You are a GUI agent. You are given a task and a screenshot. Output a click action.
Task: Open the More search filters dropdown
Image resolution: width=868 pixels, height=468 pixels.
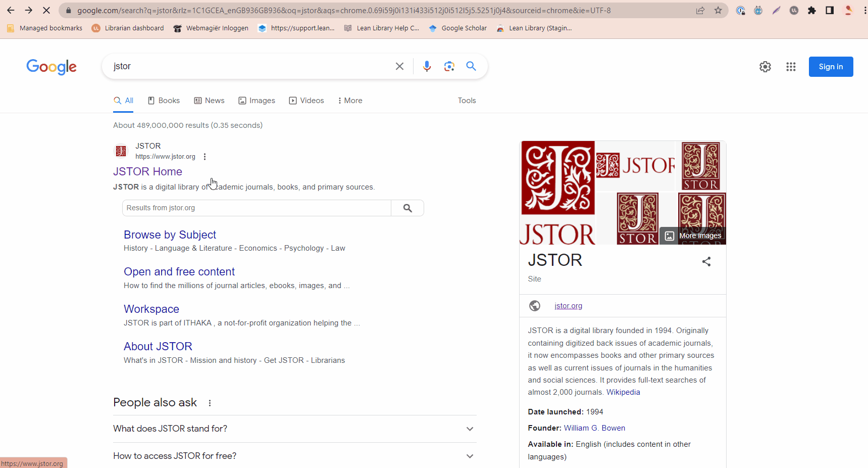click(350, 101)
